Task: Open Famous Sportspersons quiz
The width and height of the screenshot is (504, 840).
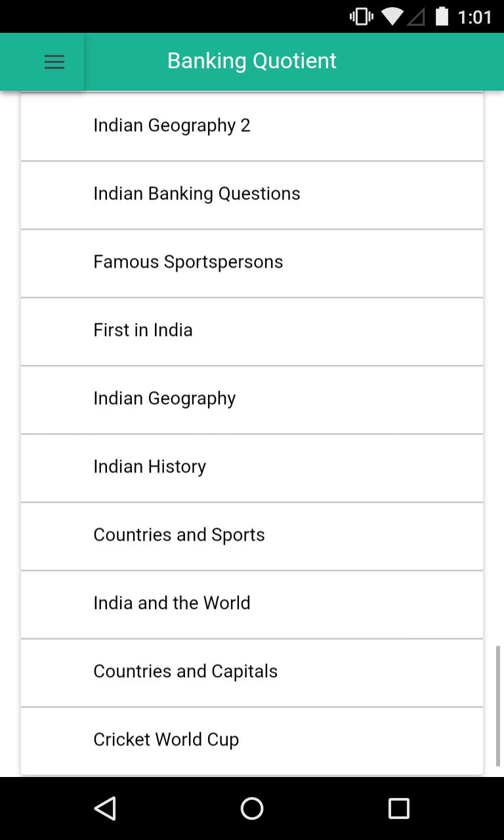Action: (252, 263)
